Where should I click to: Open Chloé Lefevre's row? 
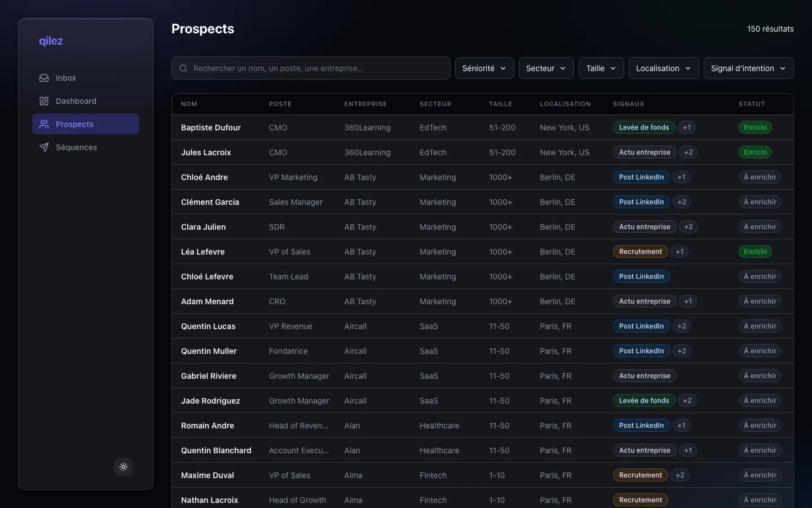point(483,277)
